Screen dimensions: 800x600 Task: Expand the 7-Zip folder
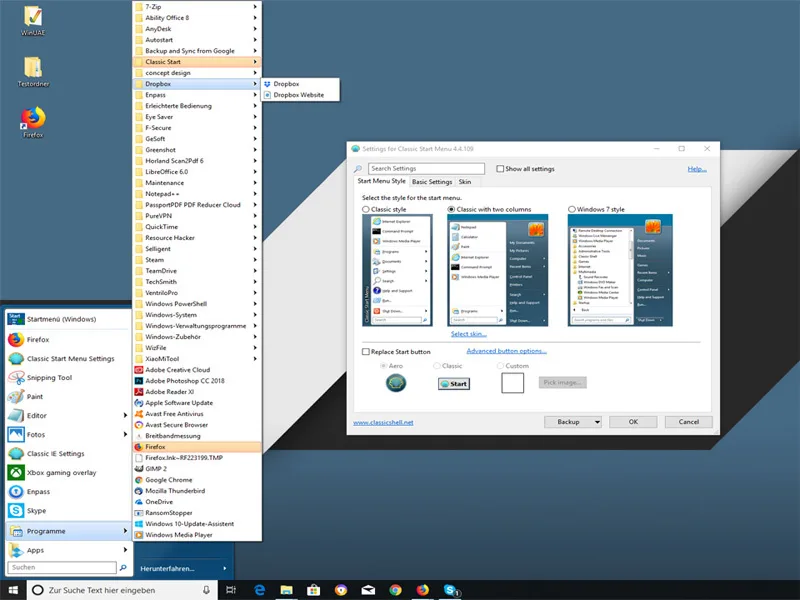click(197, 7)
